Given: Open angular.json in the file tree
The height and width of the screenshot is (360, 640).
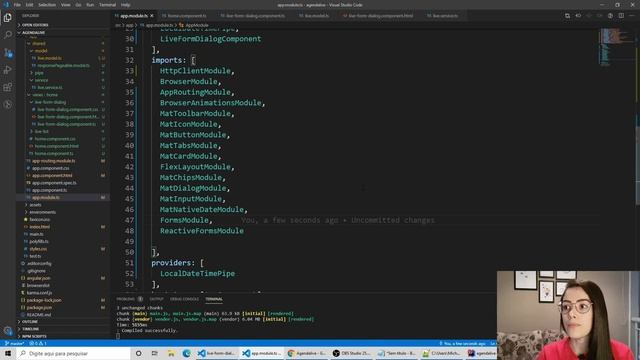Looking at the screenshot, I should point(38,278).
